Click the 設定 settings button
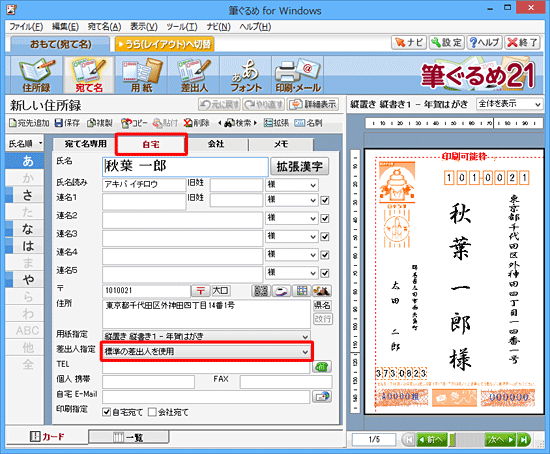Screen dimensions: 550x454 pos(447,42)
